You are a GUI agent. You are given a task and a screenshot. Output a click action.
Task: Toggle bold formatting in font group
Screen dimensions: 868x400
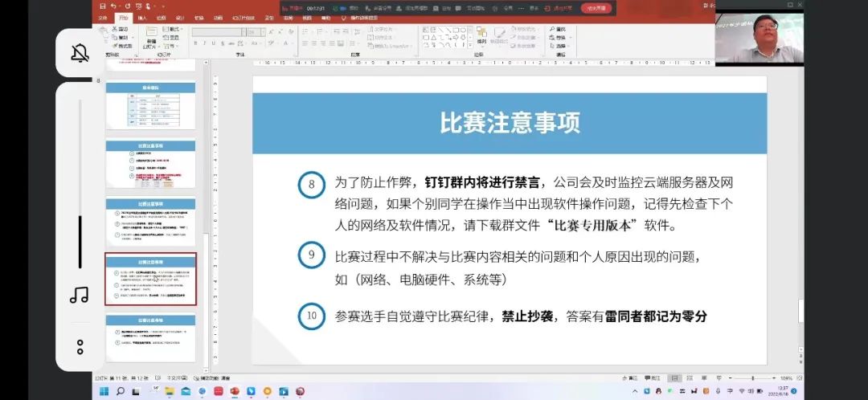point(195,43)
